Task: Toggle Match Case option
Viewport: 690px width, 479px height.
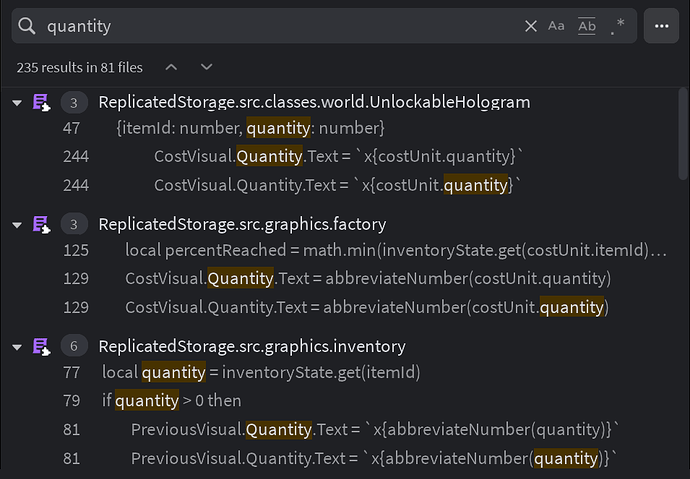Action: coord(556,26)
